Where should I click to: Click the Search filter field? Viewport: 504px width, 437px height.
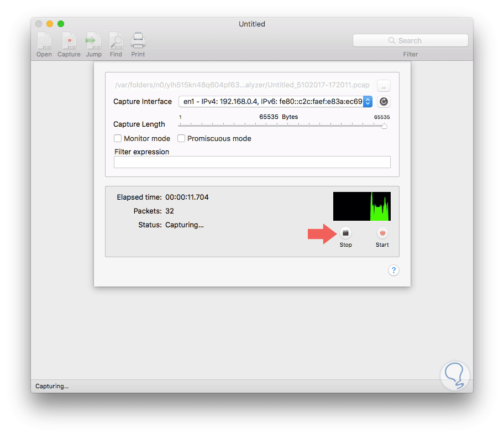click(x=410, y=40)
